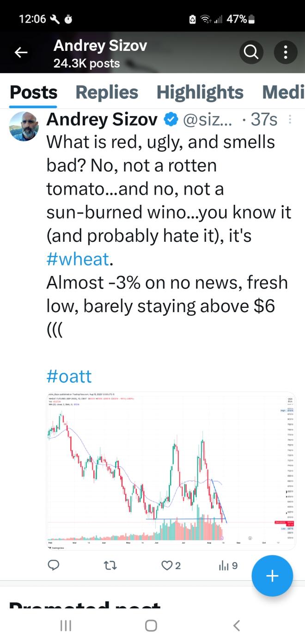Select the Posts tab
The width and height of the screenshot is (305, 644).
coord(33,92)
